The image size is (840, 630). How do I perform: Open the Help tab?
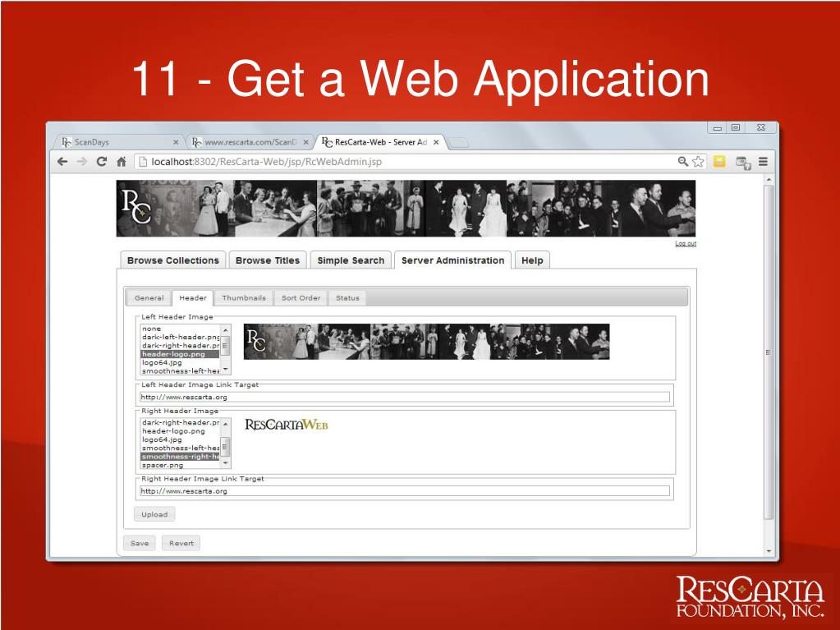point(532,260)
